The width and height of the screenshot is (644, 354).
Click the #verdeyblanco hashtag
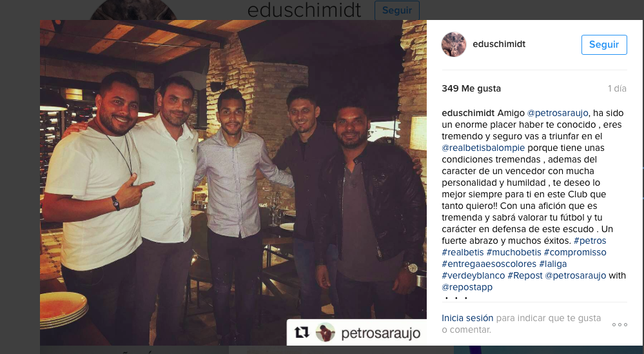[473, 275]
